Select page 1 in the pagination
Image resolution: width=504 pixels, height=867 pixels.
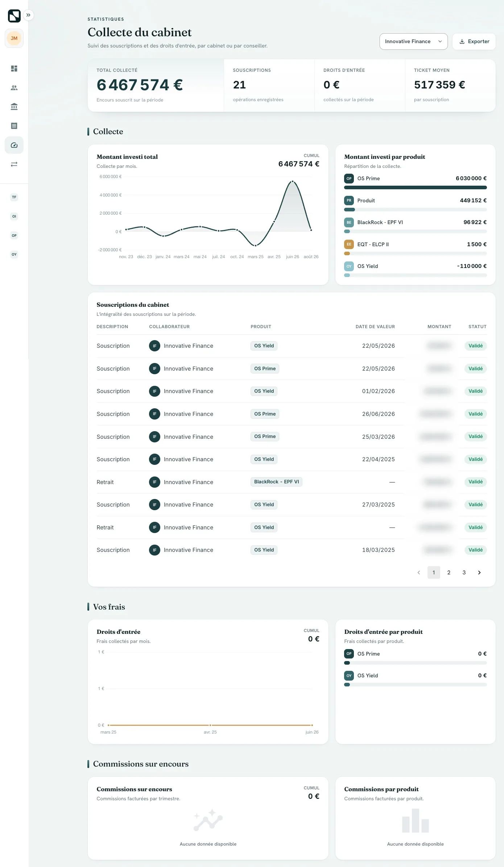point(434,573)
